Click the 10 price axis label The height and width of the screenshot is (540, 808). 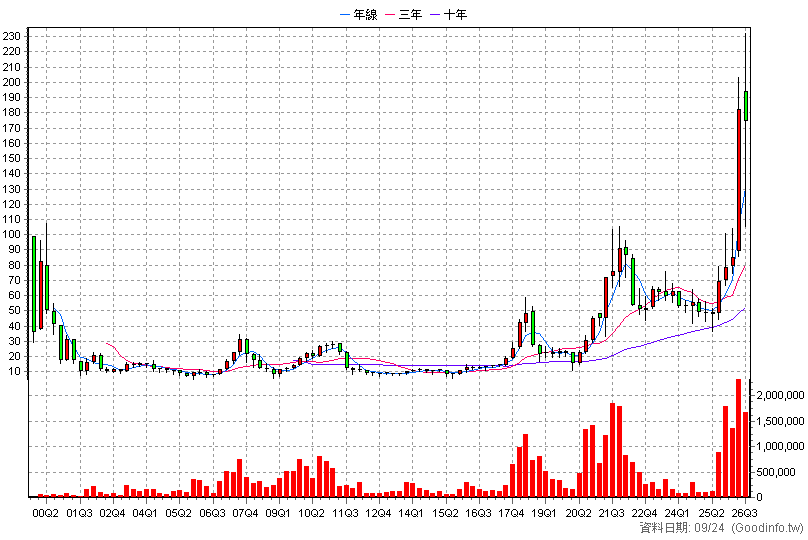14,372
